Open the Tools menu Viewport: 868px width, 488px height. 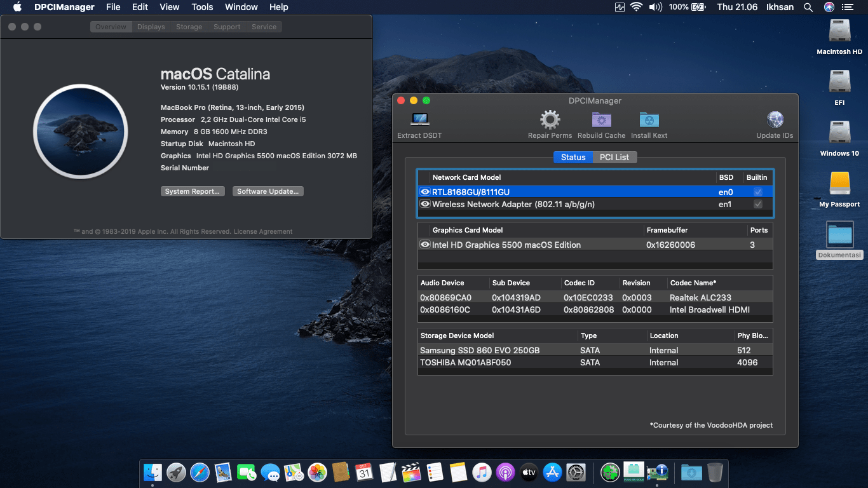(202, 7)
